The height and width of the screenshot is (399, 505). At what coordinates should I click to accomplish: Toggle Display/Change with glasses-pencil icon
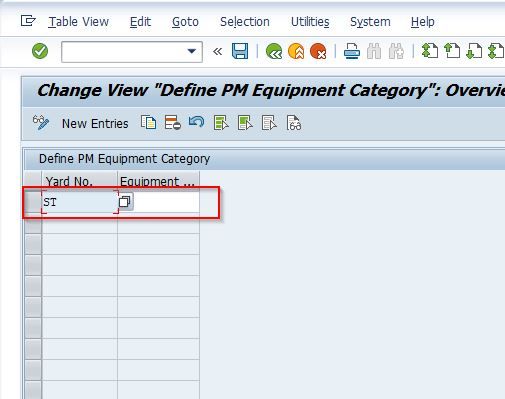(x=41, y=123)
